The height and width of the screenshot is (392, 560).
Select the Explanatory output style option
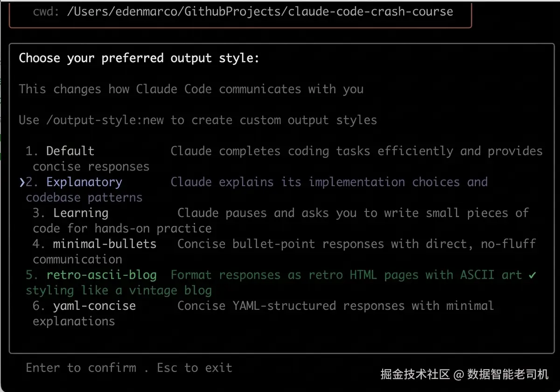(x=84, y=182)
